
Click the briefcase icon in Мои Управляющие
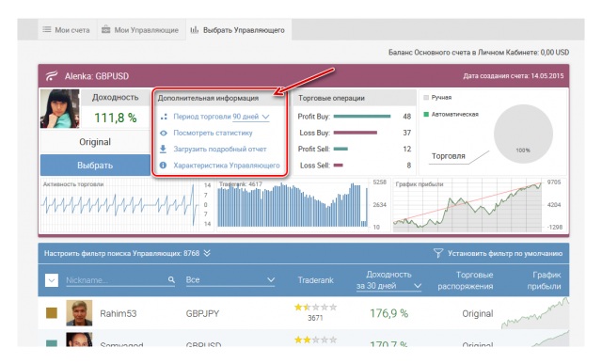pos(106,29)
